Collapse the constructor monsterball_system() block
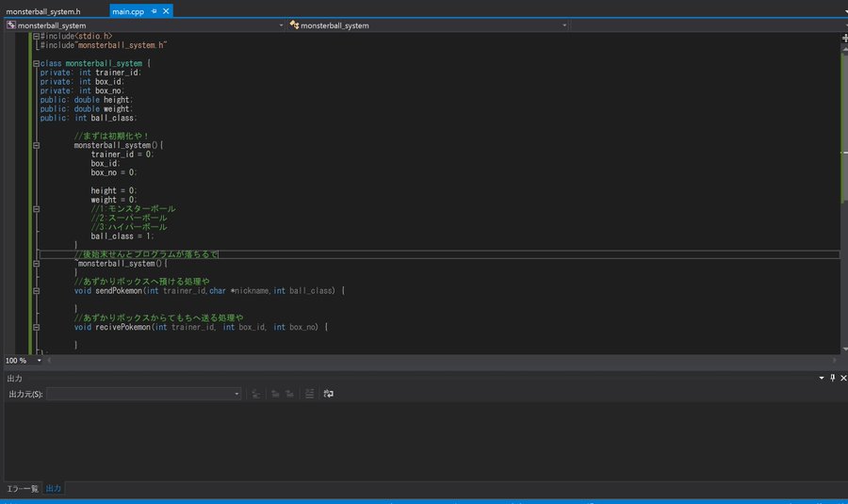Screen dimensions: 848x504 tap(36, 146)
